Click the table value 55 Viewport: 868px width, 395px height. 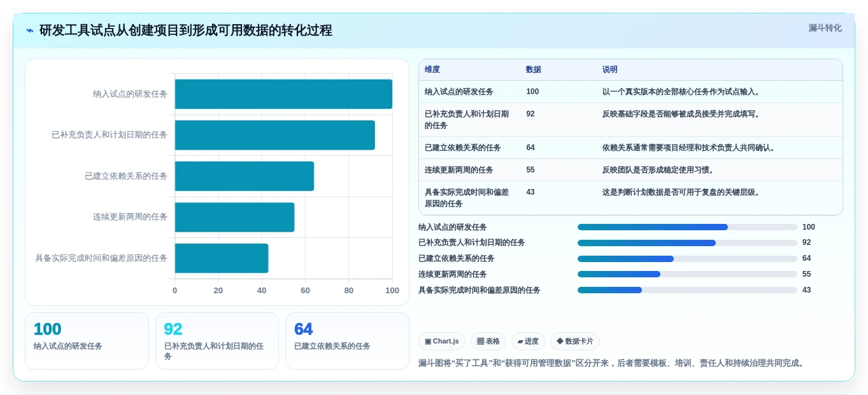pos(530,170)
